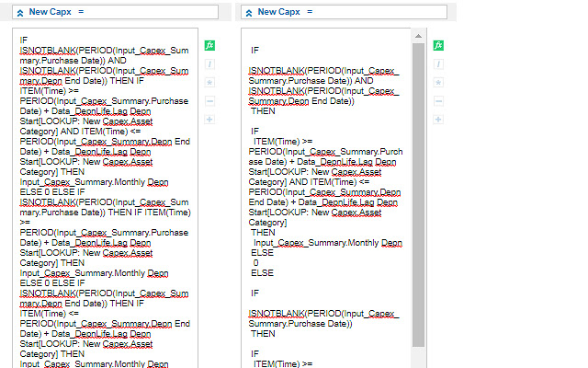Insert multiply operator using right panel asterisk icon
This screenshot has height=368, width=588.
click(x=438, y=83)
